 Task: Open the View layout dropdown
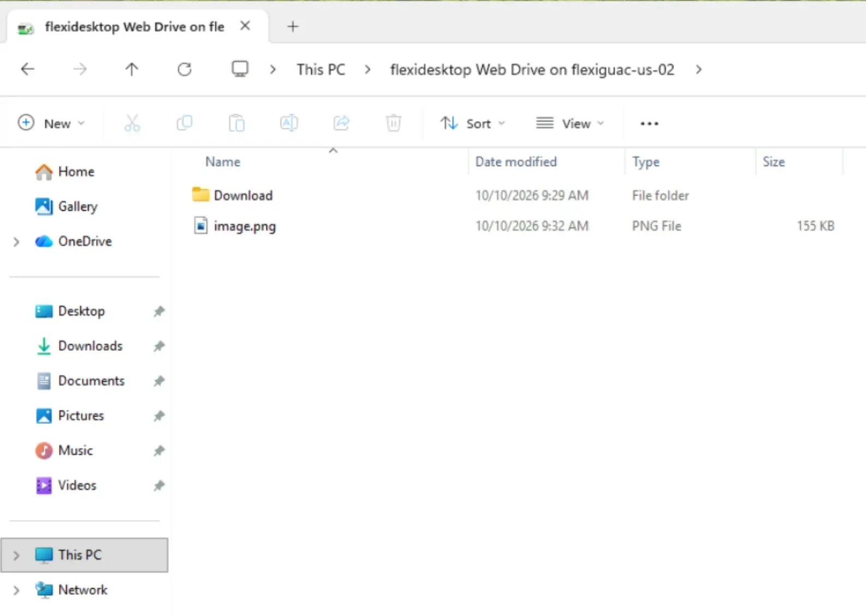[x=570, y=123]
